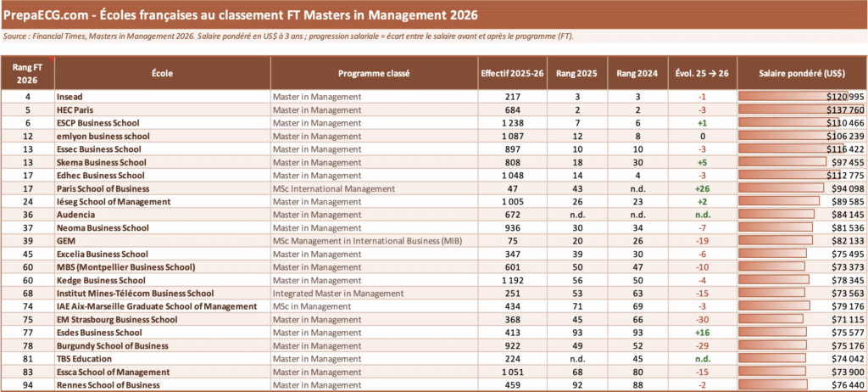This screenshot has height=392, width=868.
Task: Select effectif value 1 192 for Kedge
Action: tap(513, 280)
